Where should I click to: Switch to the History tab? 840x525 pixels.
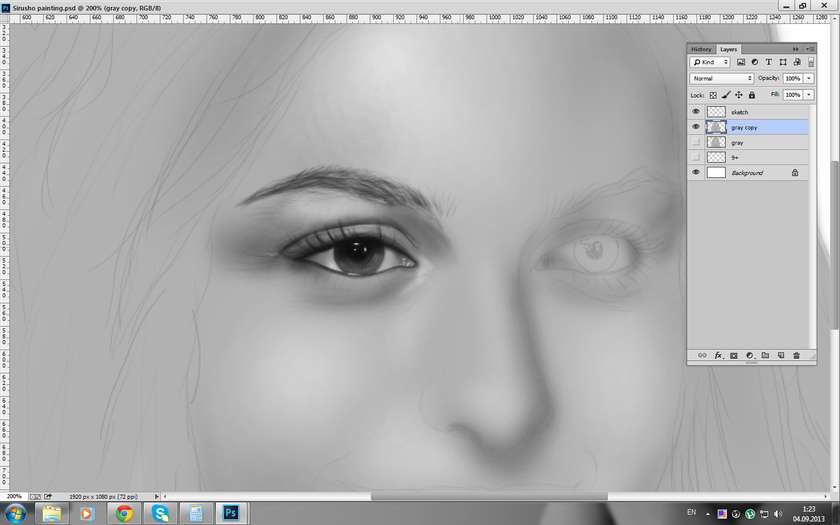(x=701, y=49)
